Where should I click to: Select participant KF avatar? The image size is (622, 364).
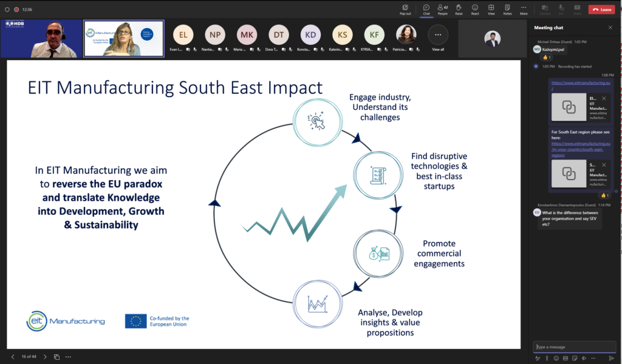374,35
